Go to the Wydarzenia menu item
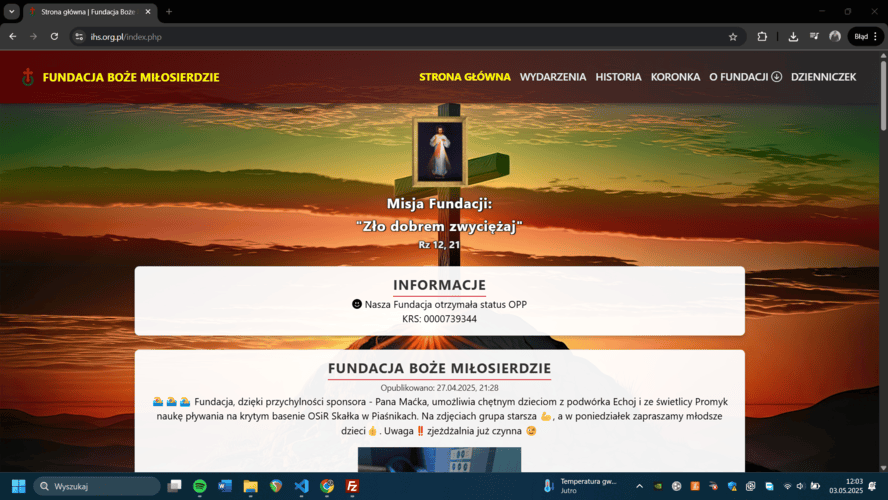Viewport: 888px width, 500px height. (x=553, y=77)
